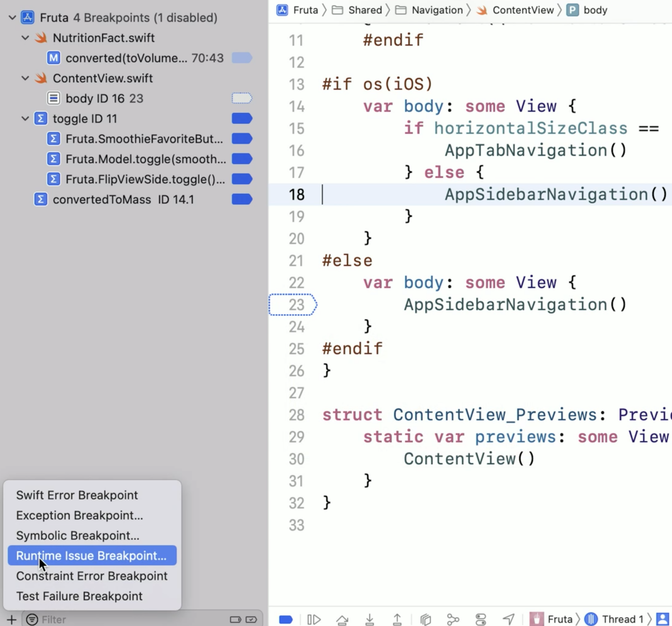Click the Step Into debug button
672x626 pixels.
click(369, 619)
